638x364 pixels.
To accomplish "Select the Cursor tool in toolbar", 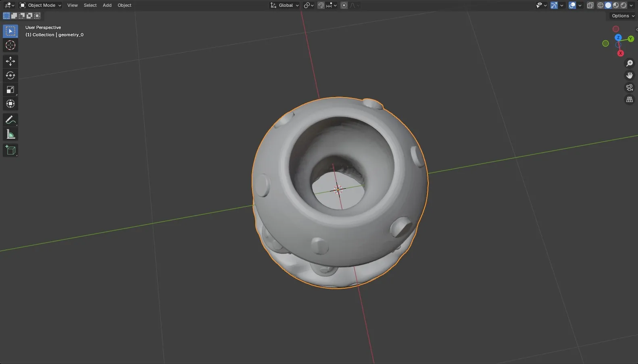I will click(10, 45).
